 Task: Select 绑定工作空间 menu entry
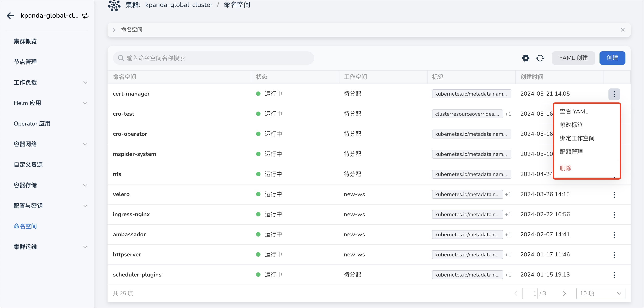pyautogui.click(x=577, y=138)
